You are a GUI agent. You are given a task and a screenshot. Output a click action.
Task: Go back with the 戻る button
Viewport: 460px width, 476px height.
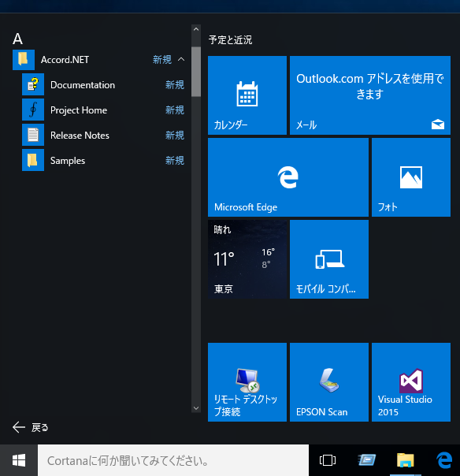click(31, 427)
